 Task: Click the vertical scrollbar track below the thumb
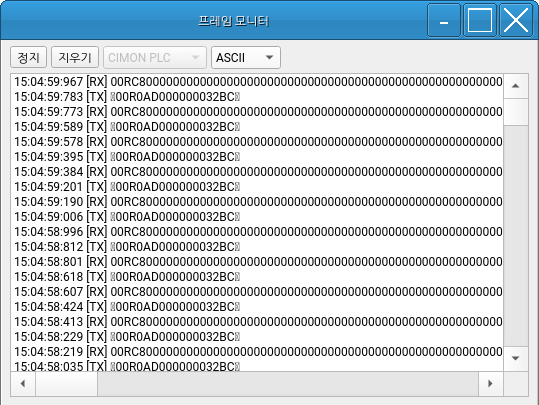click(516, 236)
